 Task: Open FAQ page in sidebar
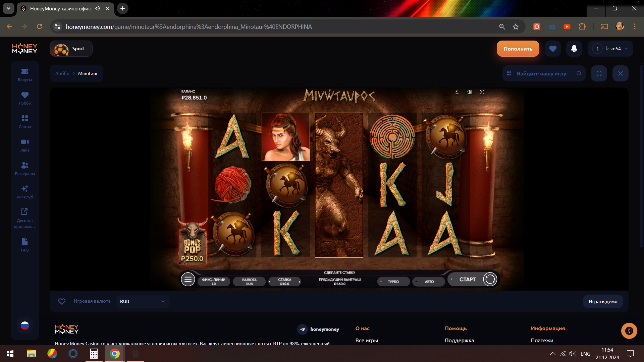[x=25, y=245]
